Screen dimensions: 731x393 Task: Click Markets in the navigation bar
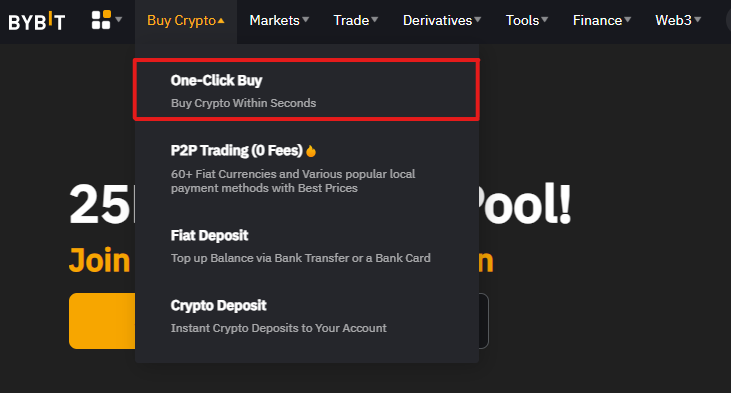coord(274,21)
